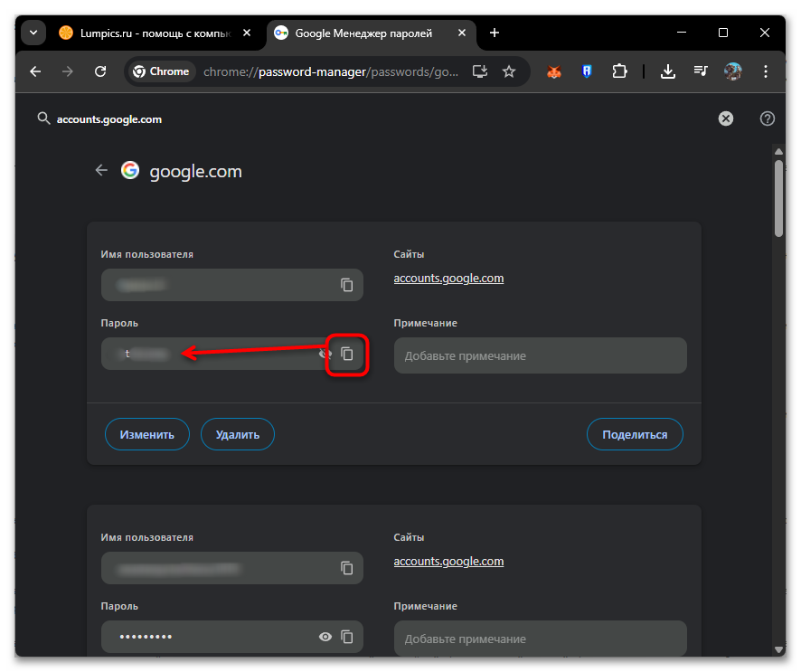Open the help icon in password manager
Screen dimensions: 801x672
(x=768, y=118)
